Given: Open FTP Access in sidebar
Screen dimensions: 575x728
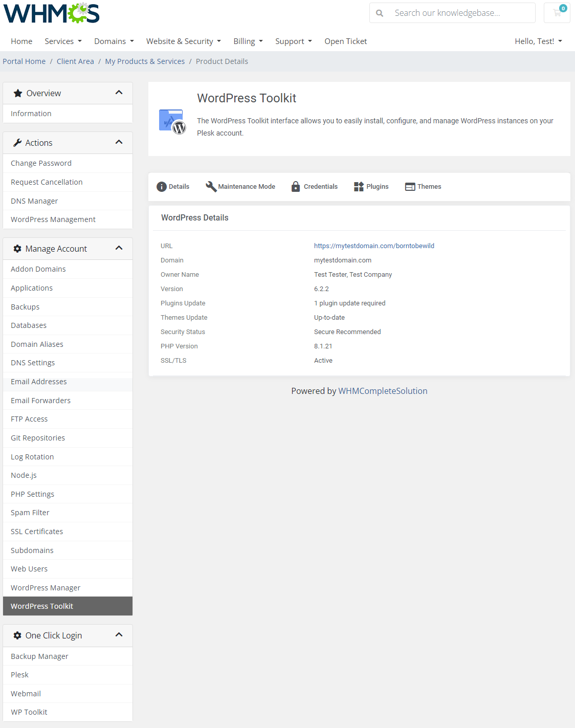Looking at the screenshot, I should pyautogui.click(x=68, y=419).
